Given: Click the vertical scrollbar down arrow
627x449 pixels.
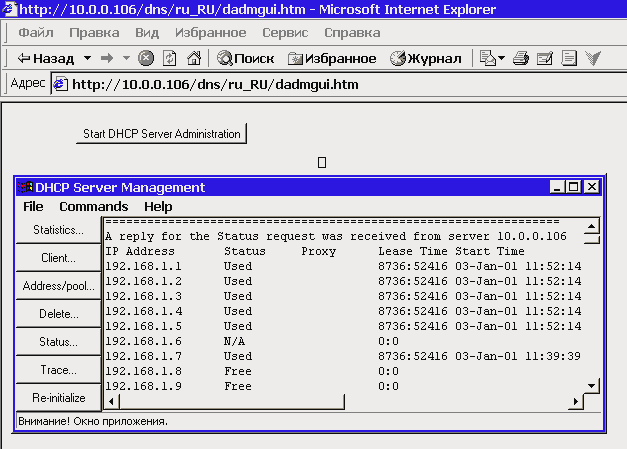Looking at the screenshot, I should coord(591,386).
